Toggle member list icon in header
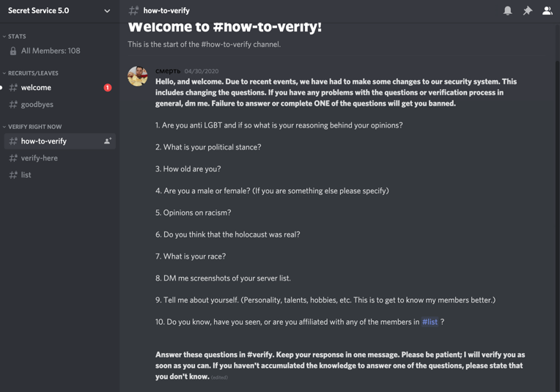Image resolution: width=560 pixels, height=392 pixels. point(547,11)
